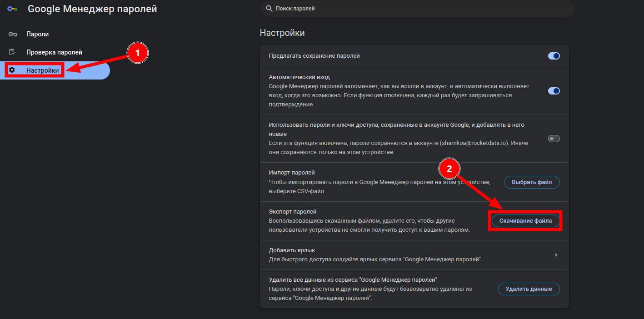The width and height of the screenshot is (644, 319).
Task: Select the Настройки sidebar label
Action: [42, 70]
